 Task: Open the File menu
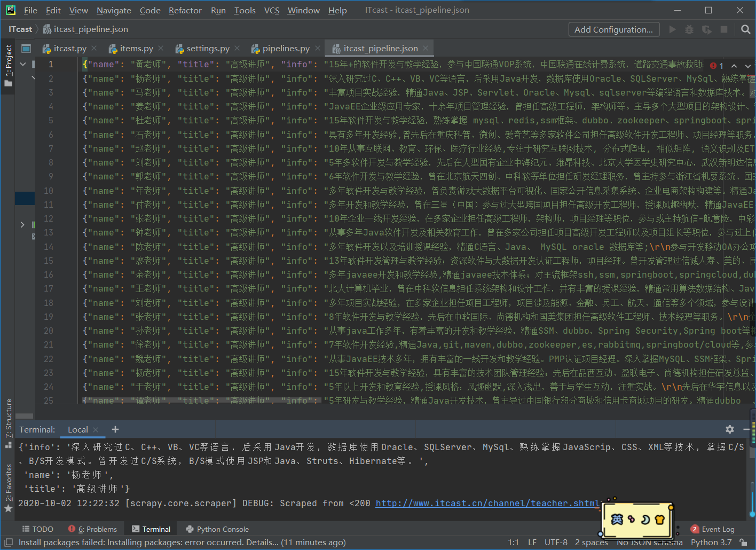(x=30, y=10)
